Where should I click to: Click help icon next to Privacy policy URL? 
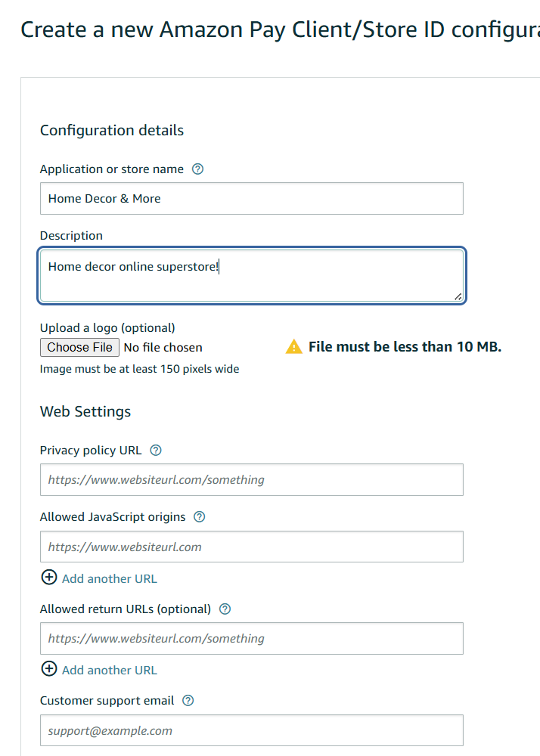[156, 451]
